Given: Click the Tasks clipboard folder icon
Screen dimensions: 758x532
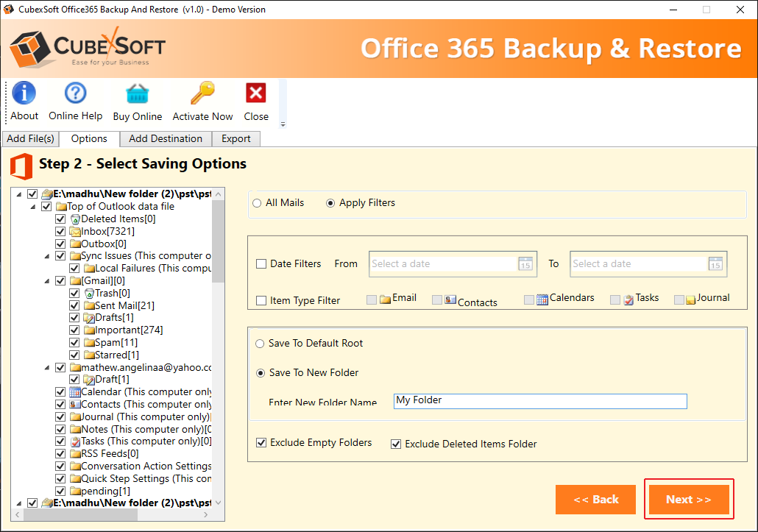Looking at the screenshot, I should click(75, 441).
